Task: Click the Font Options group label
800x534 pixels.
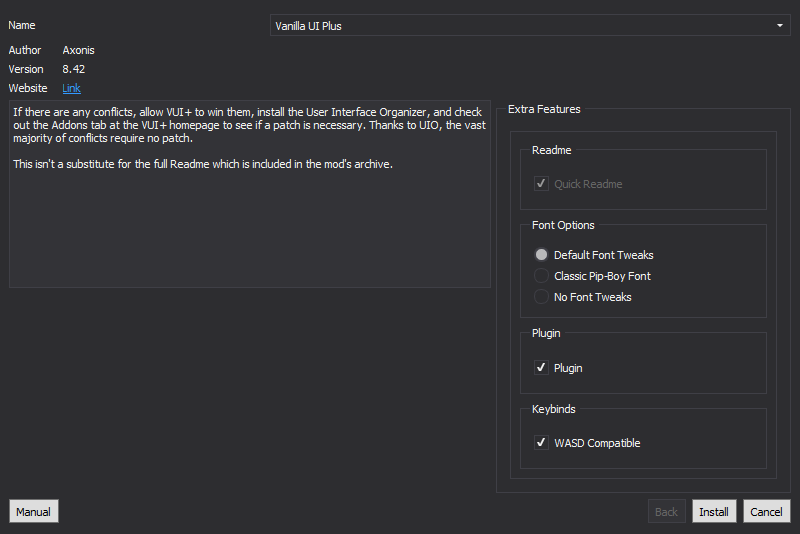Action: point(563,225)
